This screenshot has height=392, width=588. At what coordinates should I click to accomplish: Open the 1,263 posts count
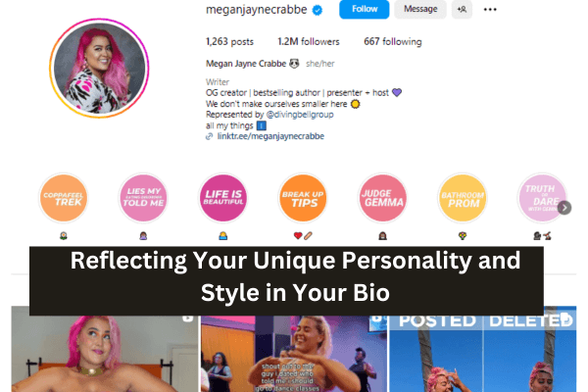[229, 41]
